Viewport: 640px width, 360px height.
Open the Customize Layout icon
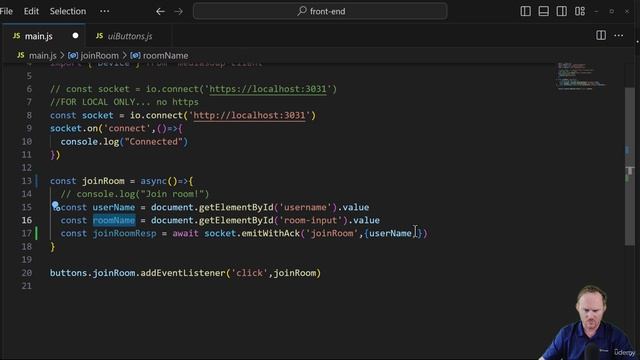pyautogui.click(x=580, y=11)
